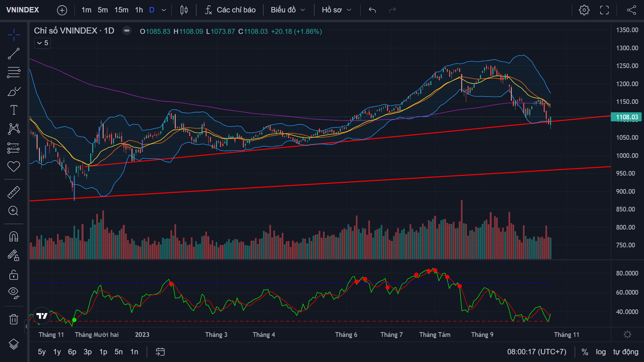644x362 pixels.
Task: Open the candlestick chart type selector
Action: (x=184, y=10)
